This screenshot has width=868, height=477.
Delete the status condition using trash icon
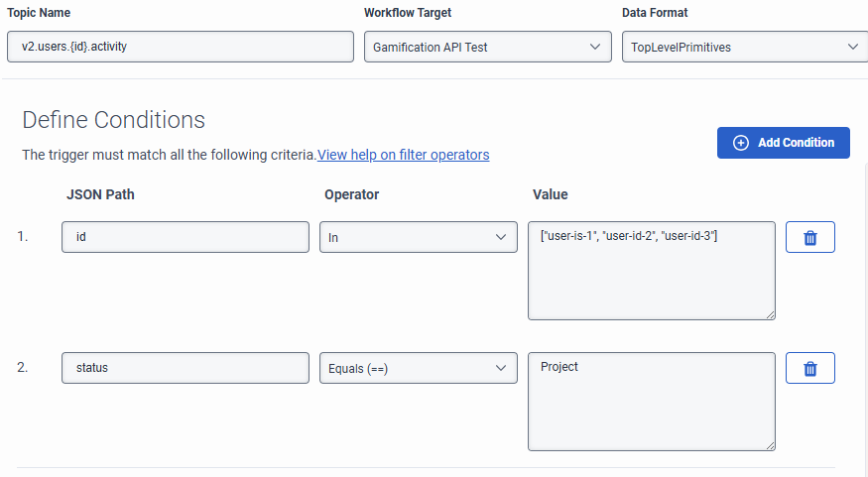point(809,368)
